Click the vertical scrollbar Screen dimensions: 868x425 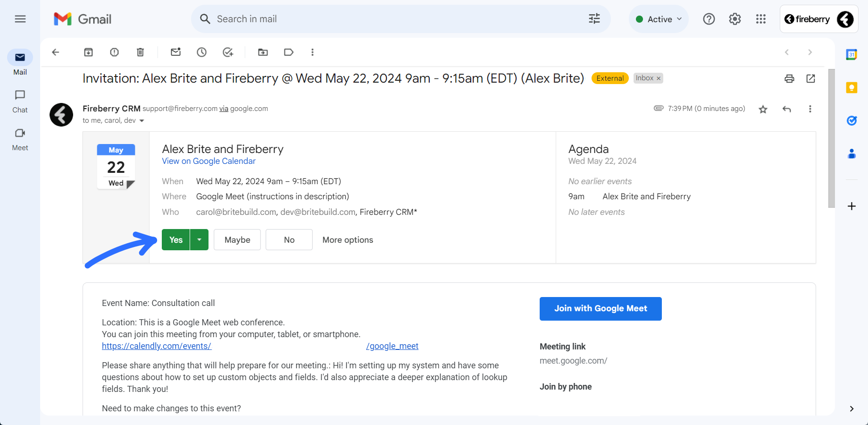[x=831, y=138]
